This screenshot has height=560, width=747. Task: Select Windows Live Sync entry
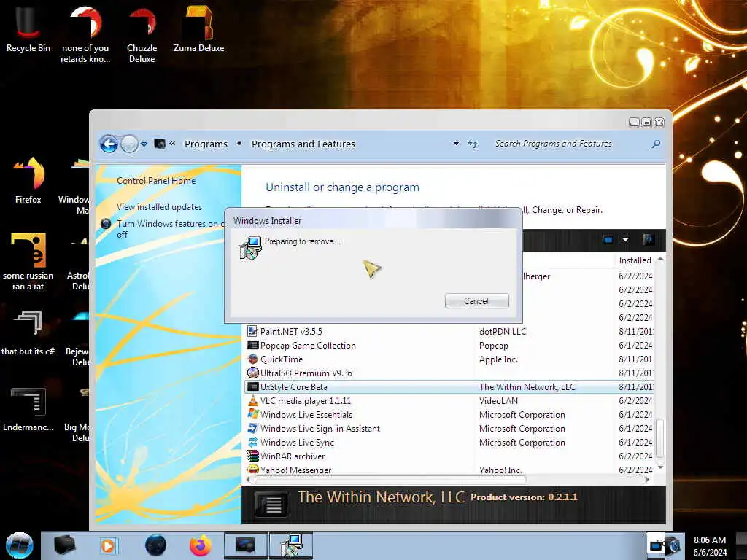click(449, 443)
